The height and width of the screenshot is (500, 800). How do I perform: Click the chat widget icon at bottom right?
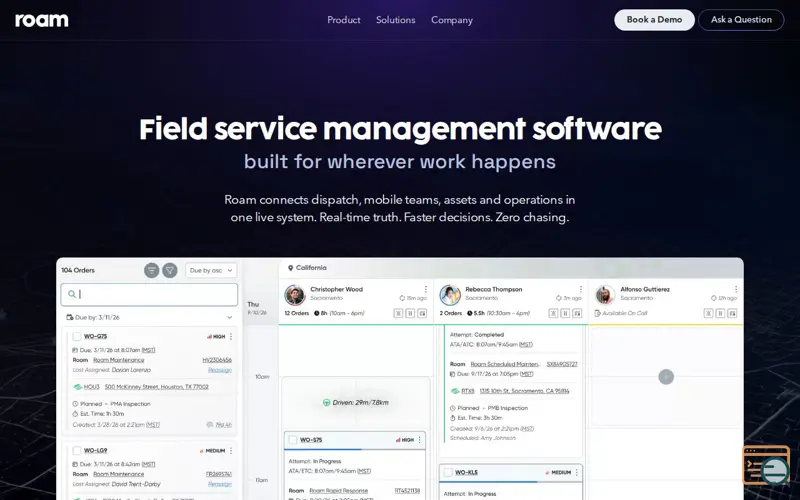766,465
